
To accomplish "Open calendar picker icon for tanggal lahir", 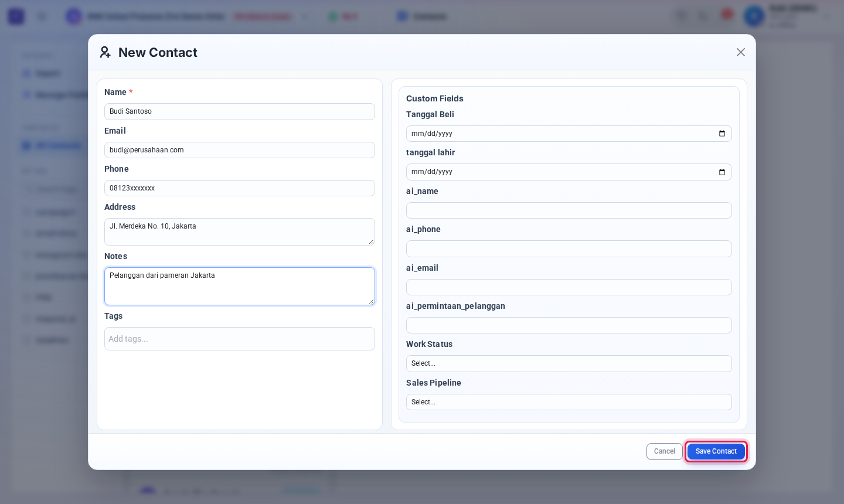I will [722, 172].
